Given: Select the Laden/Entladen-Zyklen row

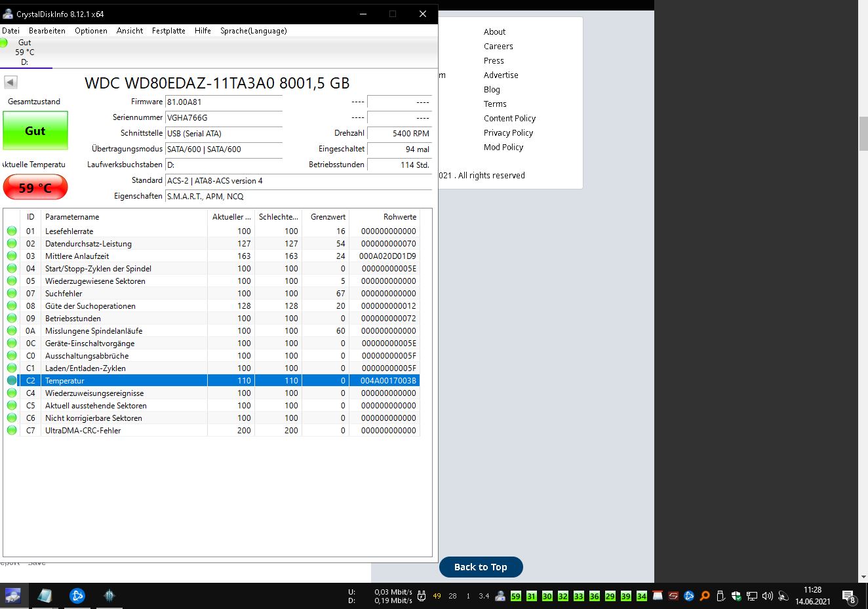Looking at the screenshot, I should (x=212, y=368).
